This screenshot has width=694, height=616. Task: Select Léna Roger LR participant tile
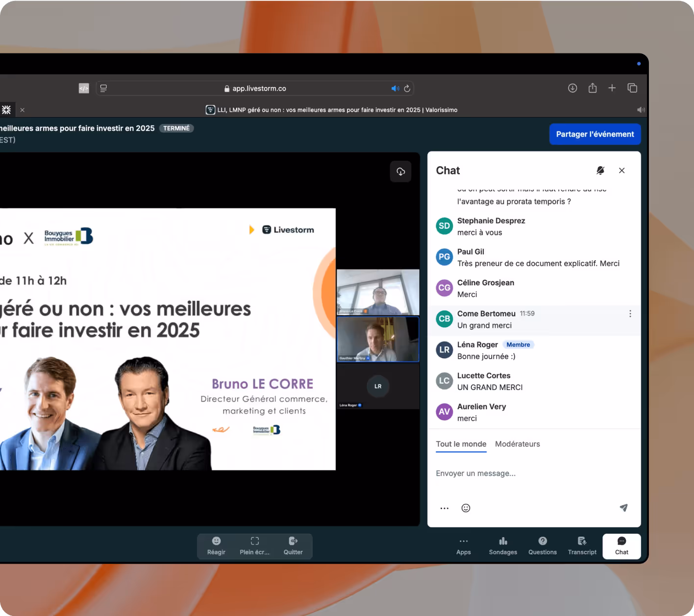pos(378,386)
